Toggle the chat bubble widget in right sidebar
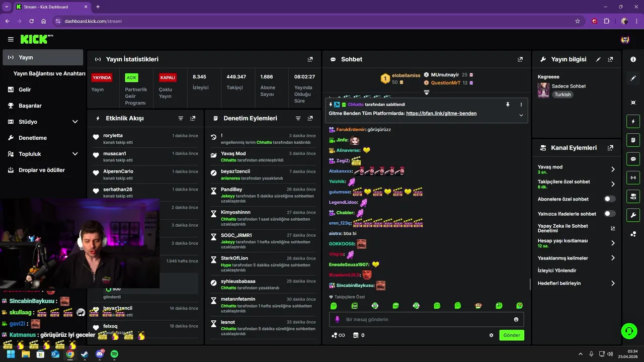 [x=633, y=158]
